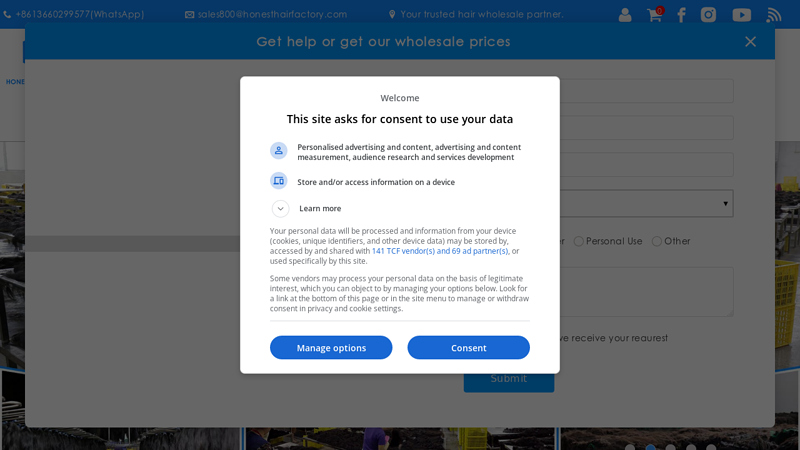Screen dimensions: 800x450
Task: Click the sales email address link
Action: (x=272, y=15)
